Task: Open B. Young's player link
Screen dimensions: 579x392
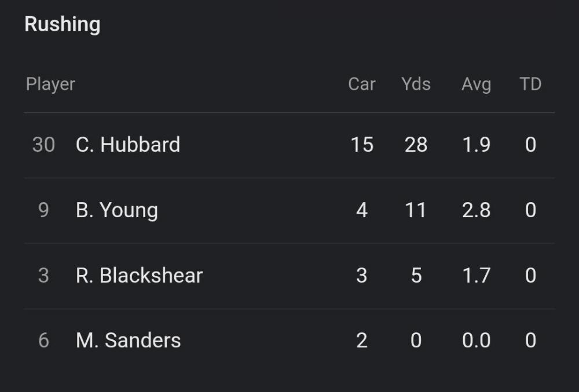Action: tap(117, 210)
